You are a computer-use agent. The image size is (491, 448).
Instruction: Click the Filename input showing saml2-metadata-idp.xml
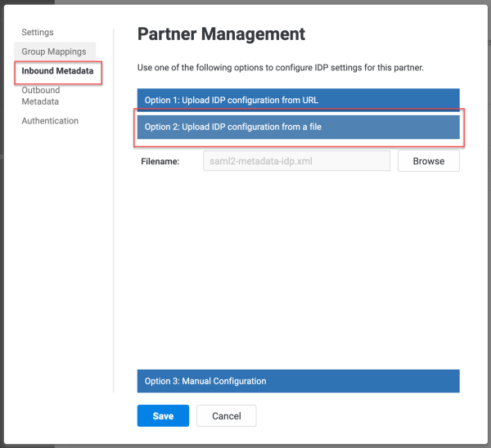(x=296, y=161)
